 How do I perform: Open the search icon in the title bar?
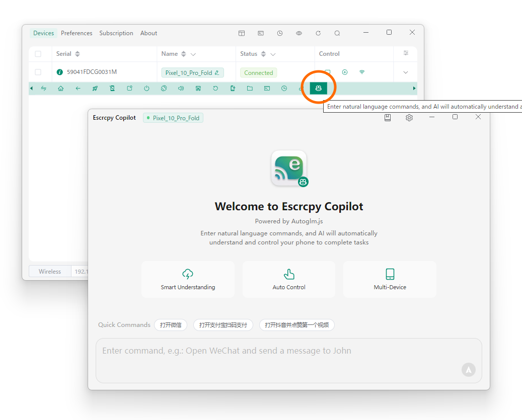click(x=337, y=33)
